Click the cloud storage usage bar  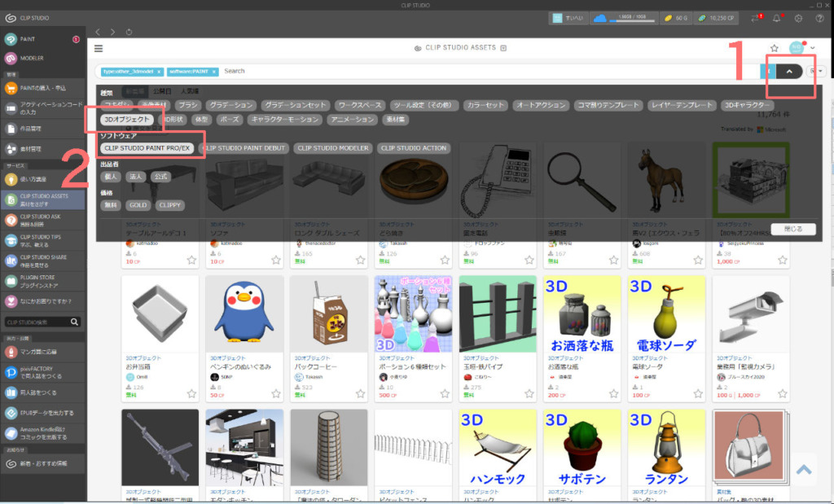pos(631,20)
